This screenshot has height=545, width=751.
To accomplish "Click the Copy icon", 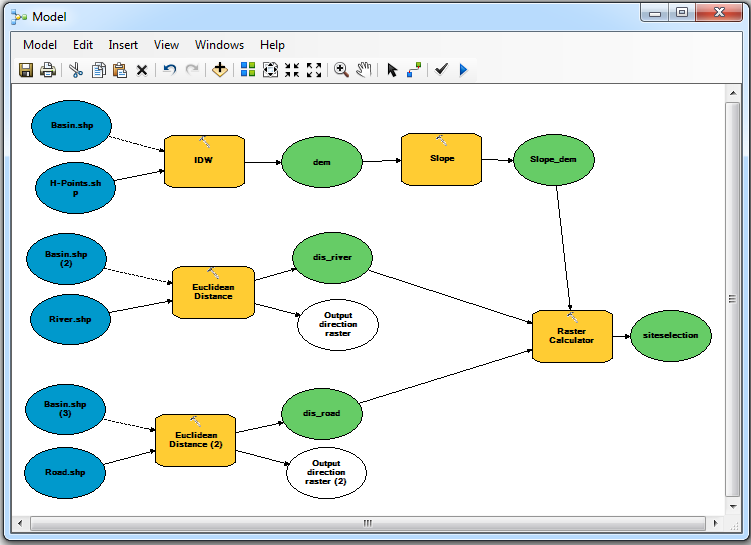I will point(99,70).
